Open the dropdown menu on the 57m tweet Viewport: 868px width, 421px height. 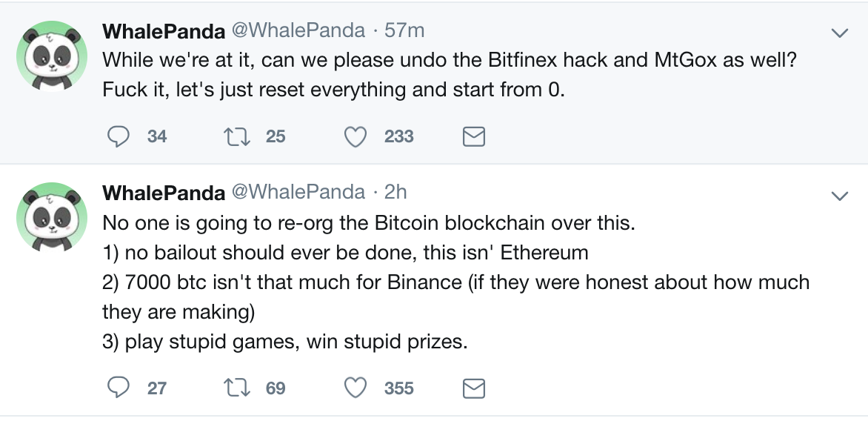click(x=840, y=33)
